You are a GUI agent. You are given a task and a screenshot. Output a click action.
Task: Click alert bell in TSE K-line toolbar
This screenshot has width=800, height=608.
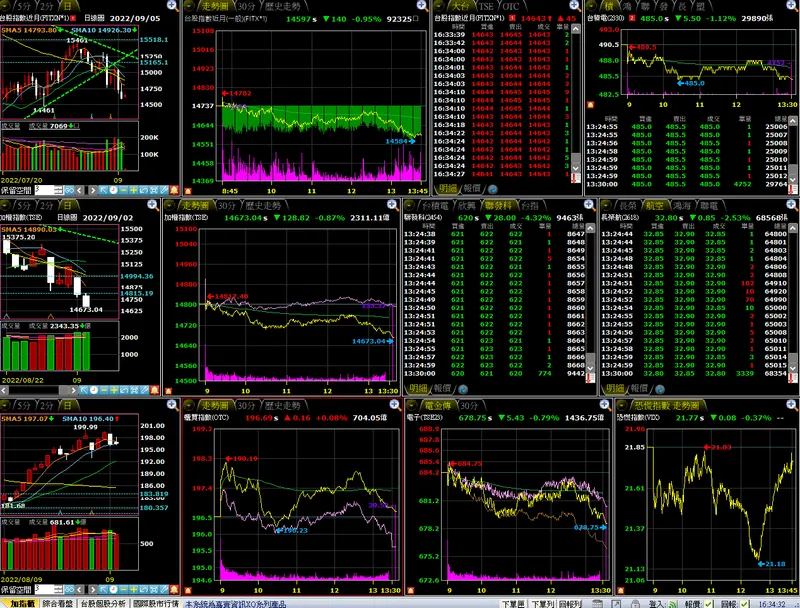point(155,390)
